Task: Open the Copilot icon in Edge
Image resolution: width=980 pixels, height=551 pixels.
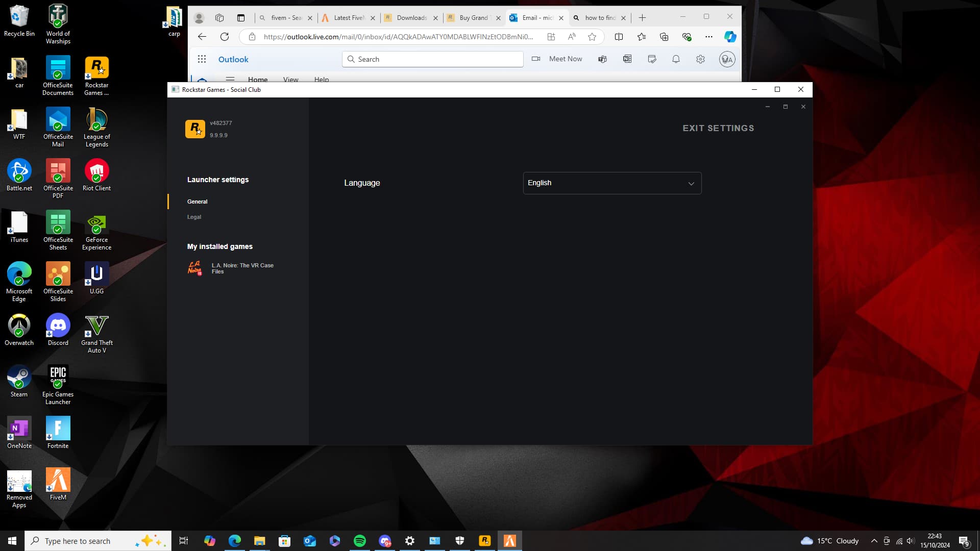Action: (730, 37)
